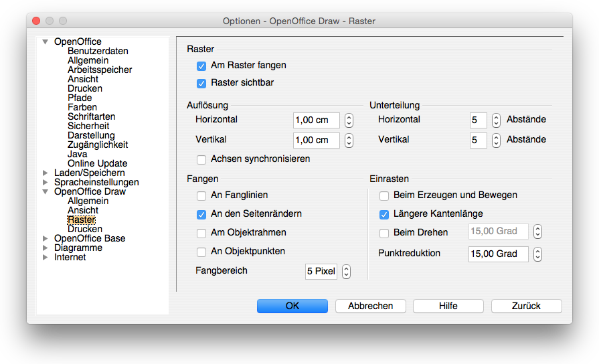The width and height of the screenshot is (599, 364).
Task: Click Unterteilung Vertikal value field
Action: (x=479, y=140)
